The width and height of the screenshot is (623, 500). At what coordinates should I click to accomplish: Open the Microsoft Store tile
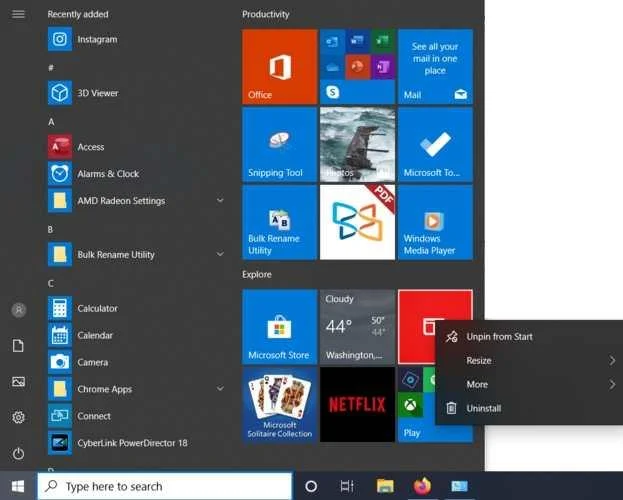[279, 327]
